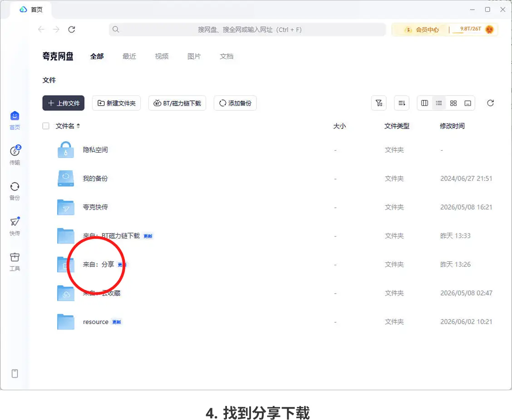This screenshot has height=420, width=512.
Task: Open the filter icon in file toolbar
Action: pos(379,103)
